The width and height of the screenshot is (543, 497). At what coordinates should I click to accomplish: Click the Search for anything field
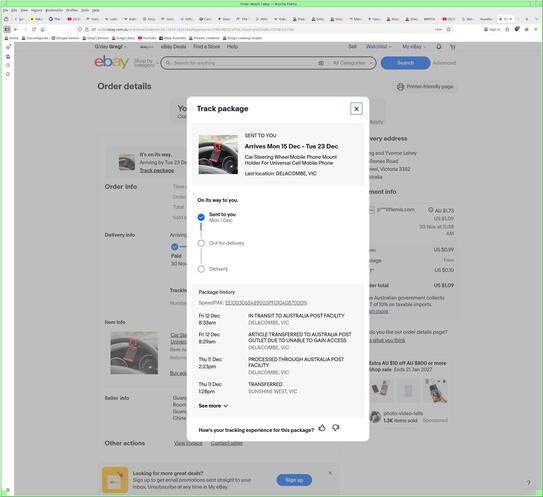coord(242,63)
